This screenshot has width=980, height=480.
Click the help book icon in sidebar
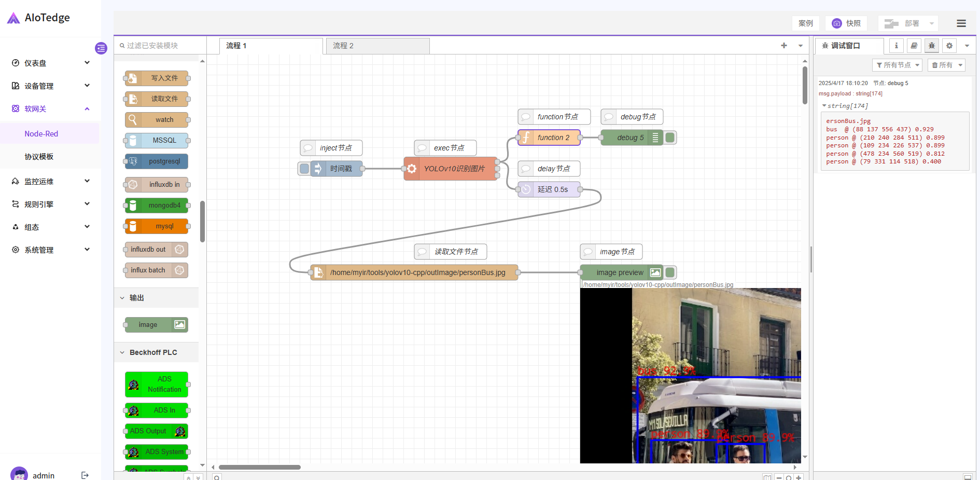[914, 46]
